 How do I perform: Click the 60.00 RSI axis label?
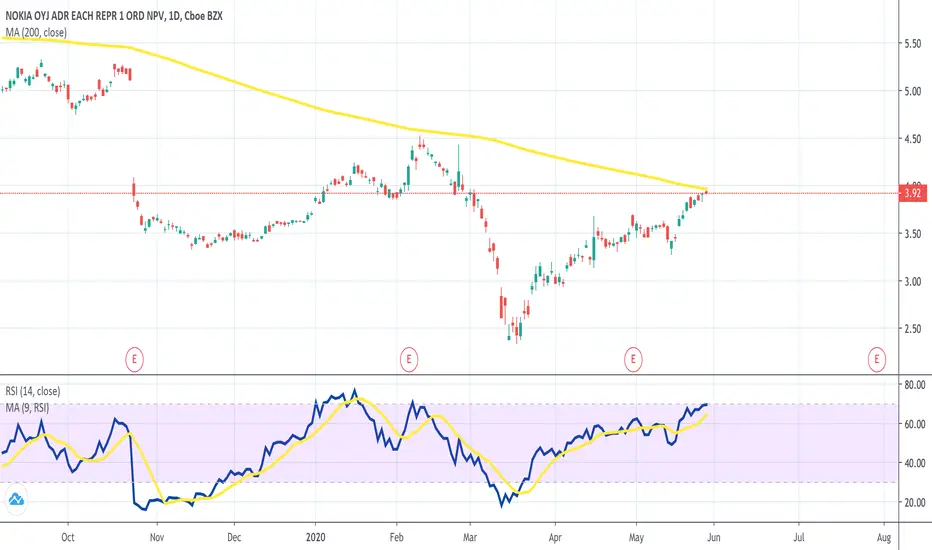pos(915,424)
